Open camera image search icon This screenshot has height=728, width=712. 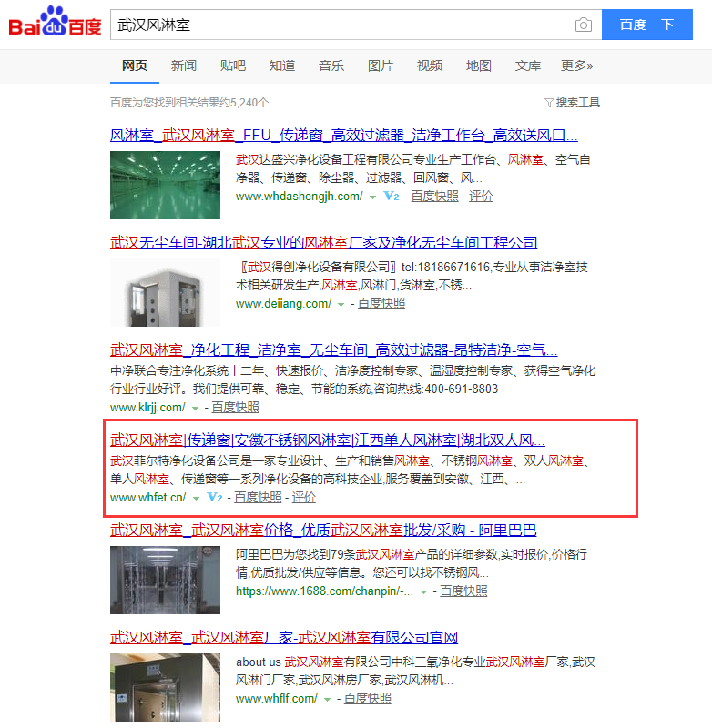point(584,25)
